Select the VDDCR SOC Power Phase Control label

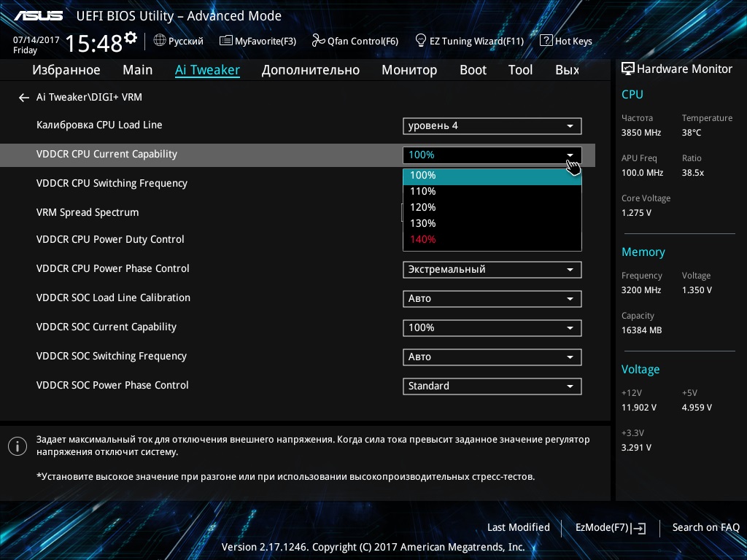(x=112, y=385)
